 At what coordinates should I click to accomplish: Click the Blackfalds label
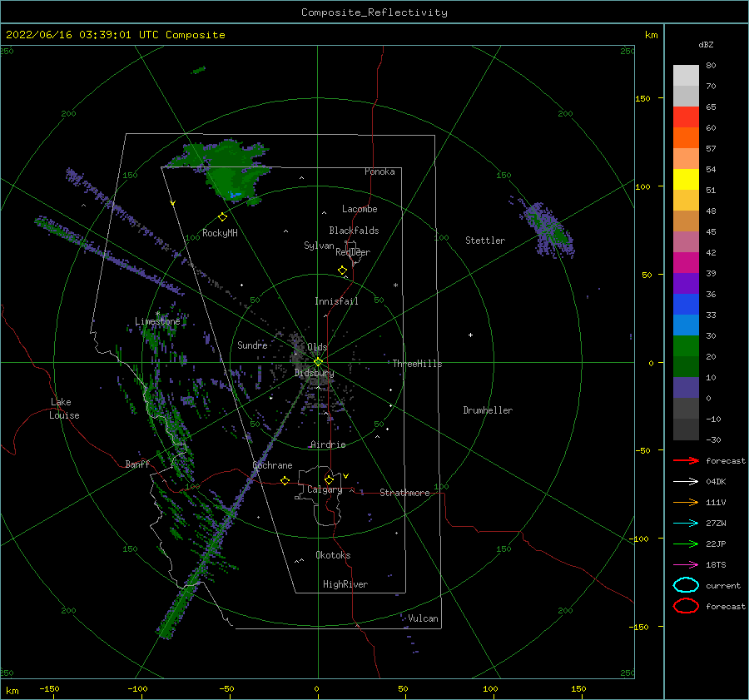tap(354, 231)
